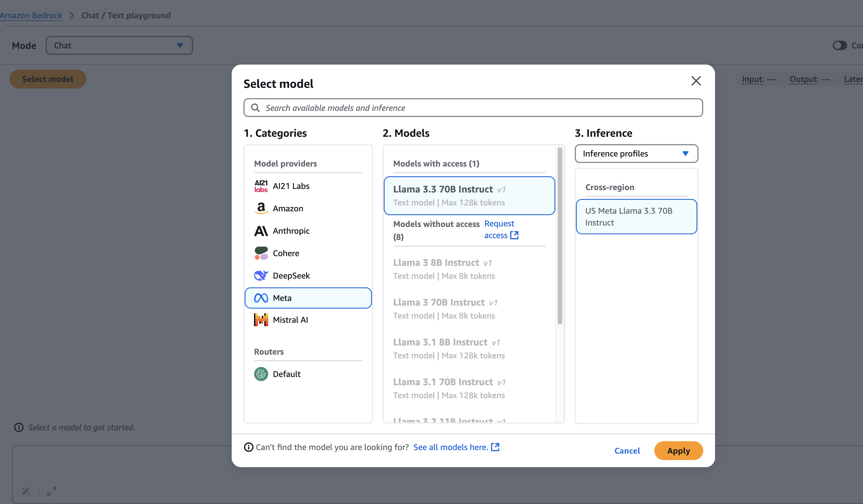Select the DeepSeek whale icon
Screen dimensions: 863x504
point(261,275)
